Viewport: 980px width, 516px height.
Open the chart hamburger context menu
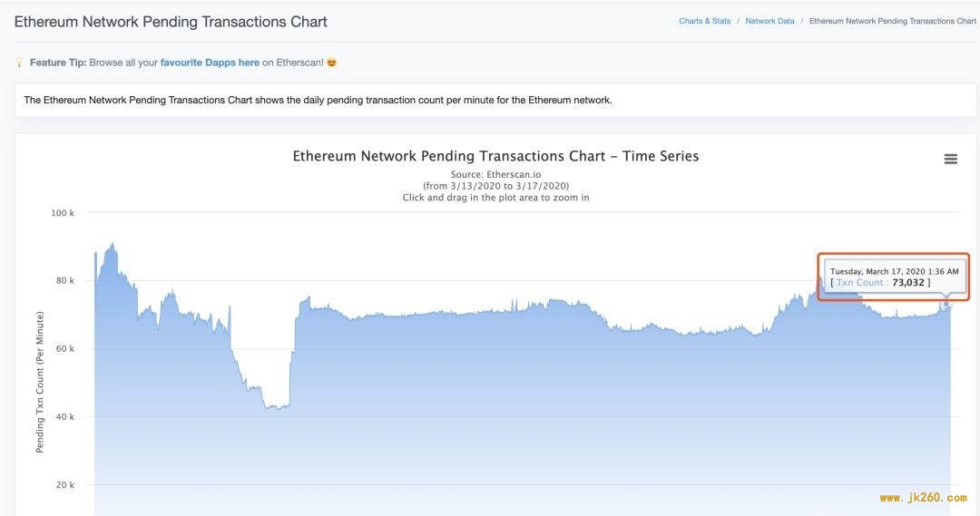tap(950, 160)
